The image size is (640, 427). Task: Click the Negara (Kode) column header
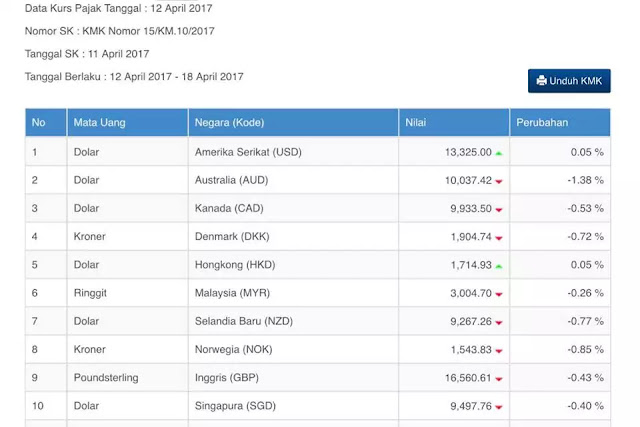293,122
